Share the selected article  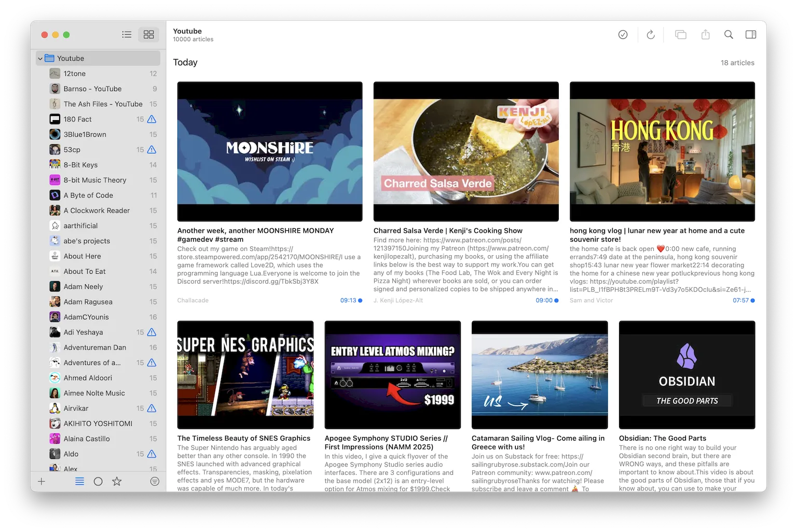point(705,34)
